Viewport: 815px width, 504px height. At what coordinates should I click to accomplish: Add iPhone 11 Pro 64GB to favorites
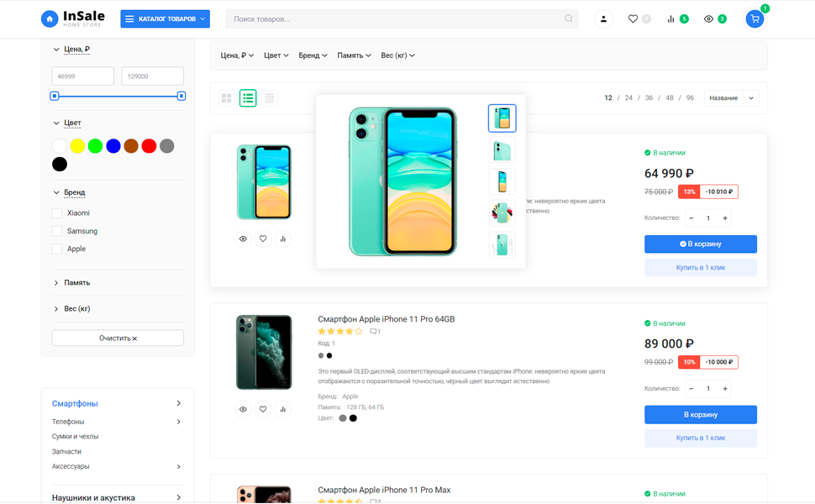pos(263,409)
